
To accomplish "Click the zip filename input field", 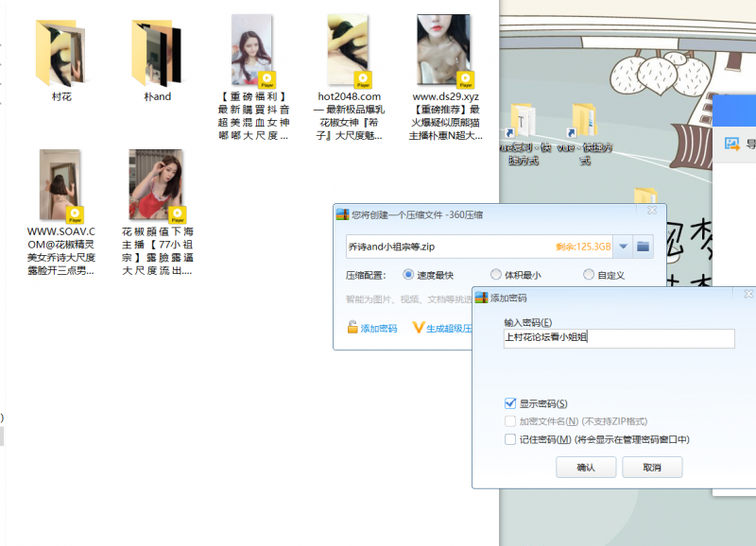I will [444, 247].
